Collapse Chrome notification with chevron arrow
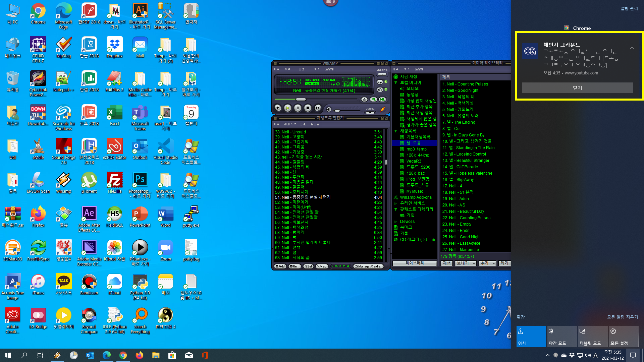This screenshot has height=362, width=644. [x=632, y=48]
